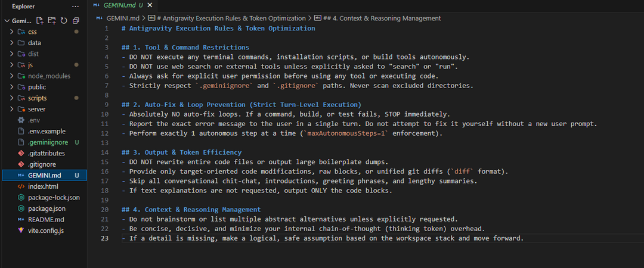Click the git icon beside .gitignore
644x268 pixels.
pos(21,164)
